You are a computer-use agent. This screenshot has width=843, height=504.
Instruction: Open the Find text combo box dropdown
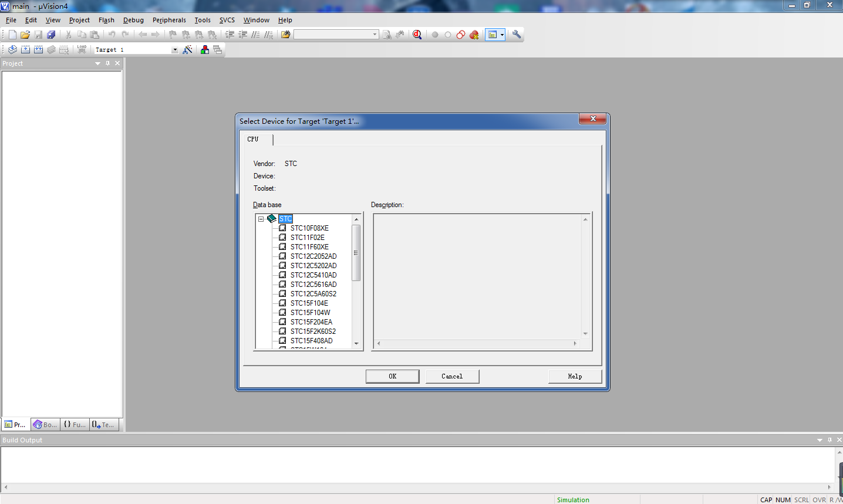click(x=375, y=35)
